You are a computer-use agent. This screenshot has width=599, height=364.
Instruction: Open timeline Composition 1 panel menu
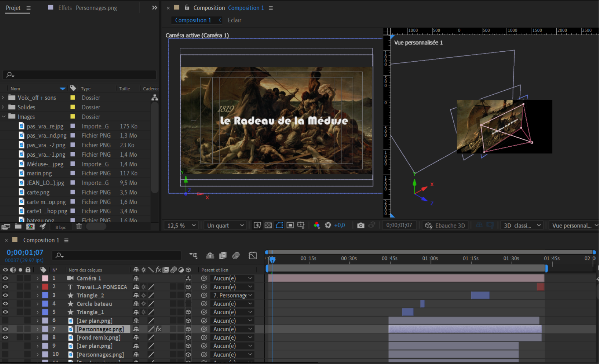[x=66, y=240]
